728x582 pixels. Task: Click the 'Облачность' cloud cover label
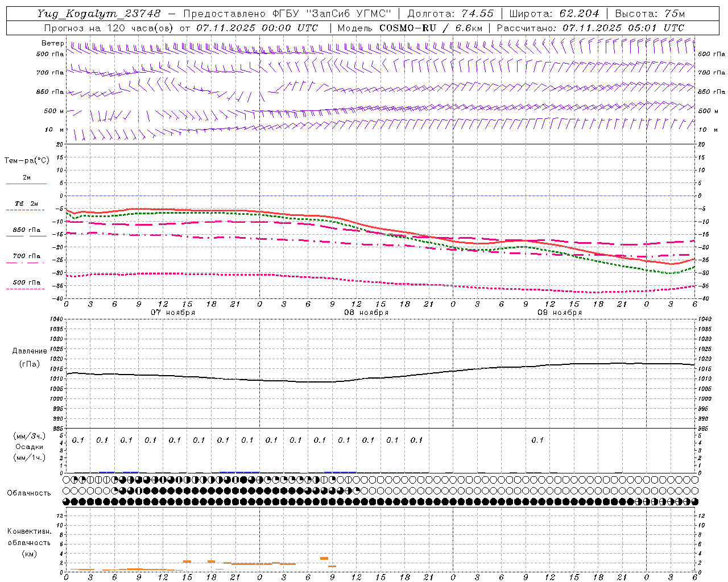click(x=29, y=493)
